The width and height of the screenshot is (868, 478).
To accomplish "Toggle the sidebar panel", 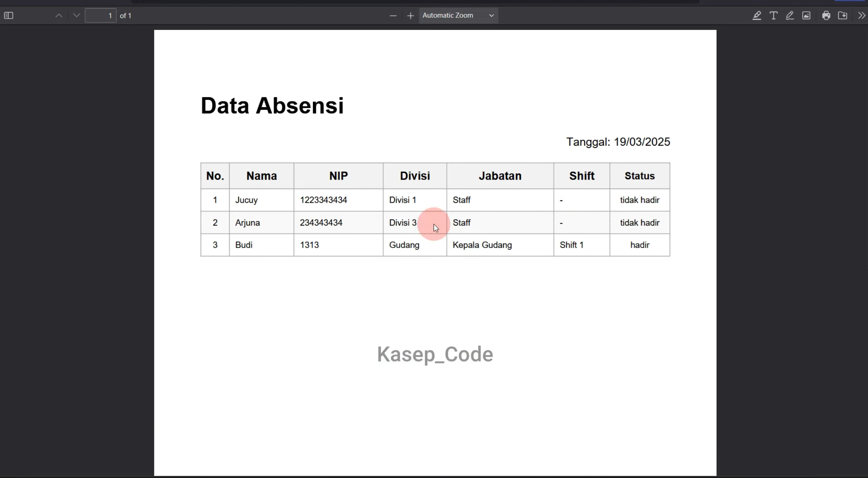I will 8,16.
